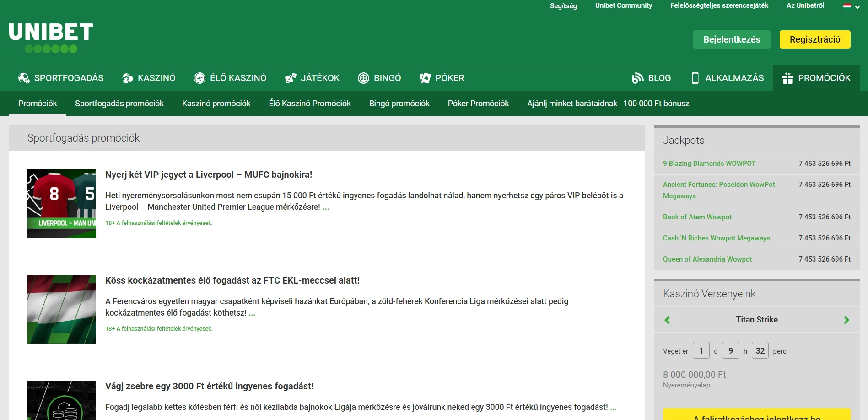Open terms link under the FTC promotion
Viewport: 868px width, 420px height.
(x=159, y=329)
